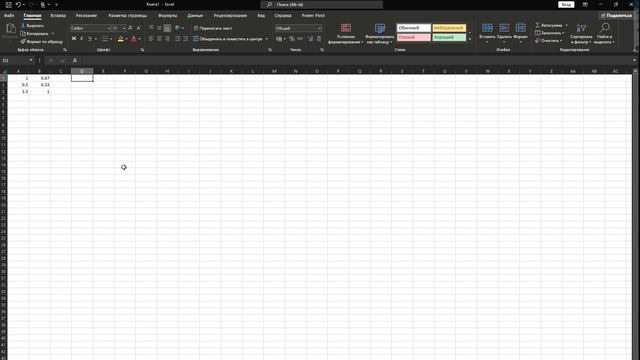The height and width of the screenshot is (360, 640).
Task: Save the workbook from the quick access toolbar
Action: point(9,5)
